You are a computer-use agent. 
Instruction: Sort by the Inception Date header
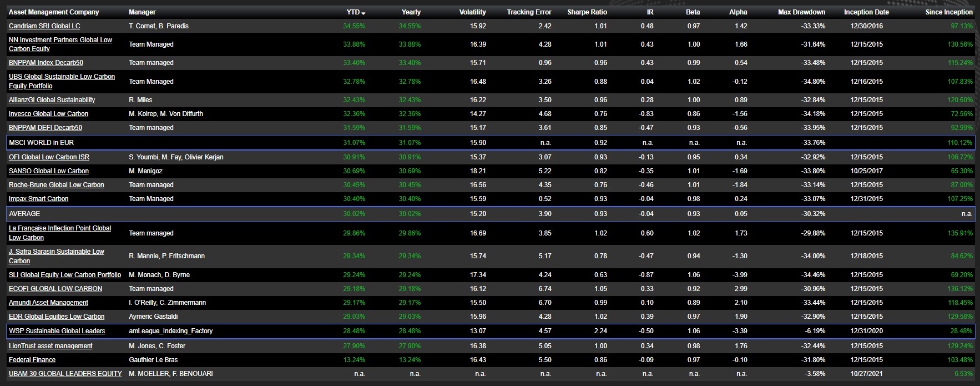[866, 12]
